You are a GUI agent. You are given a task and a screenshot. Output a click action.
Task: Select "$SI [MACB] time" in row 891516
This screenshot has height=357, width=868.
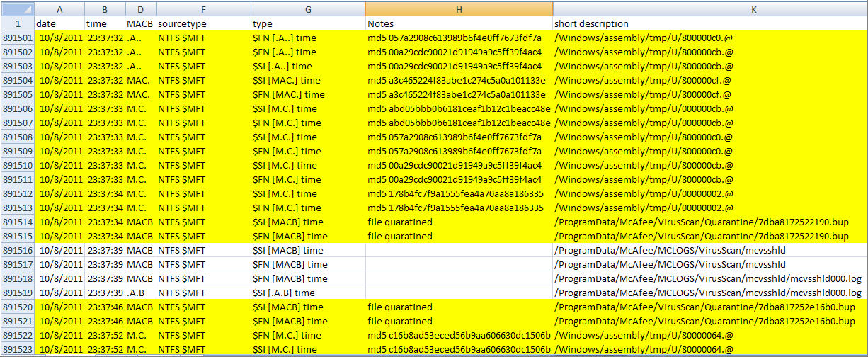pyautogui.click(x=308, y=250)
